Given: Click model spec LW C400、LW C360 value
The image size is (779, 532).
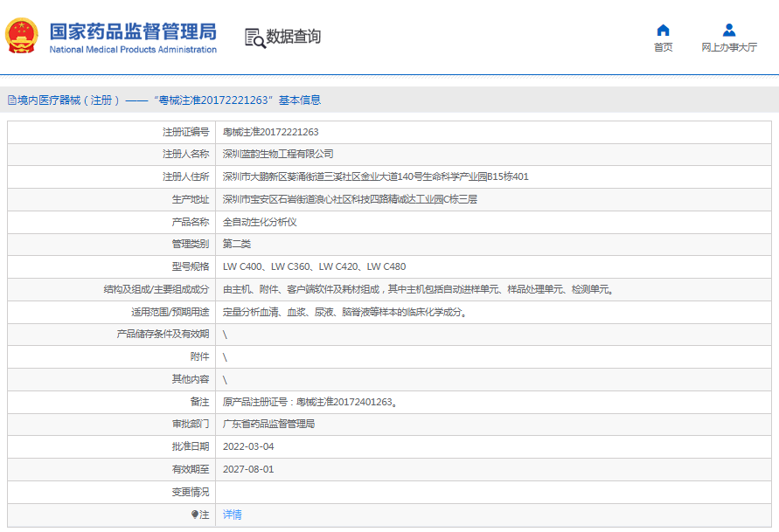Looking at the screenshot, I should click(x=314, y=266).
